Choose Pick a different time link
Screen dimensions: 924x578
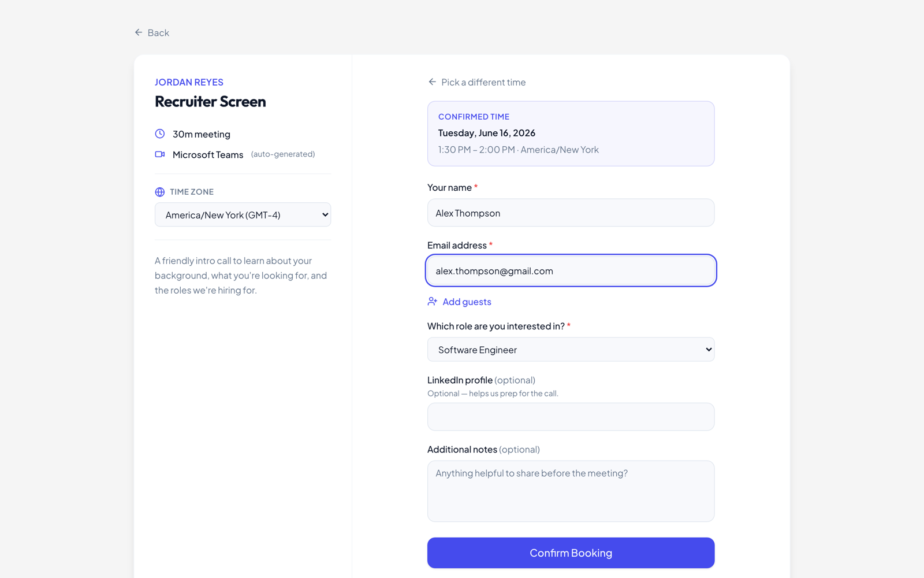477,82
